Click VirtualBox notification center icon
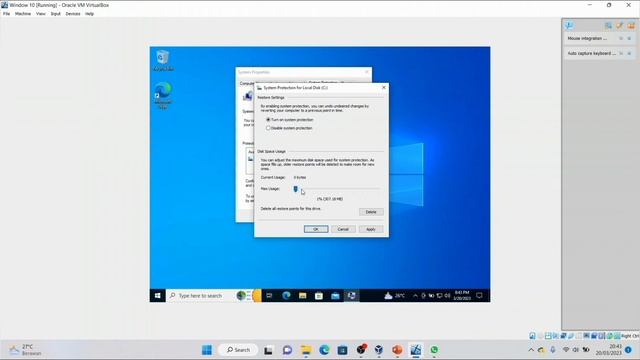This screenshot has width=640, height=360. 569,25
